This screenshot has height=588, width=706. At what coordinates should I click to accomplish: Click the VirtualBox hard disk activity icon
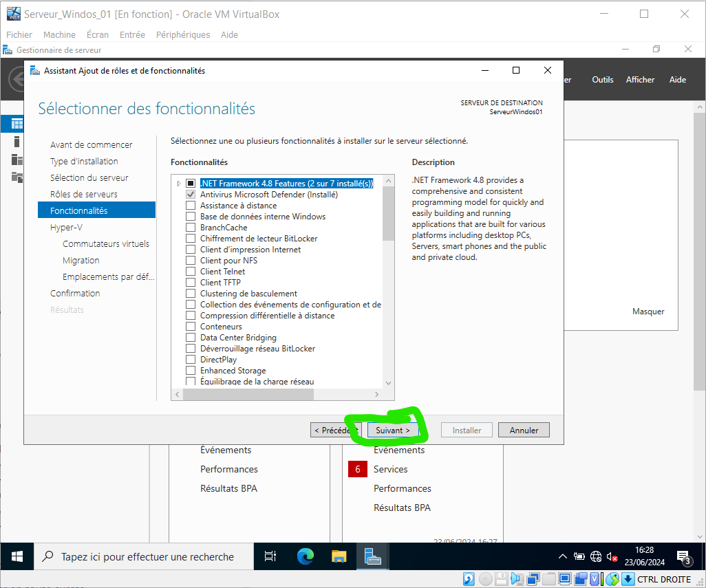click(469, 579)
